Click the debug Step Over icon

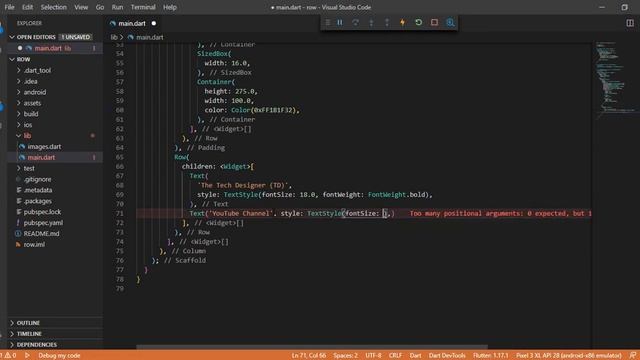356,22
